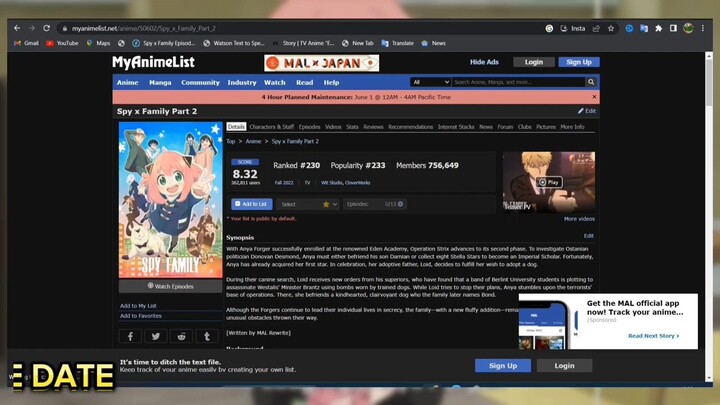
Task: Open the Translate bookmark
Action: pyautogui.click(x=398, y=43)
